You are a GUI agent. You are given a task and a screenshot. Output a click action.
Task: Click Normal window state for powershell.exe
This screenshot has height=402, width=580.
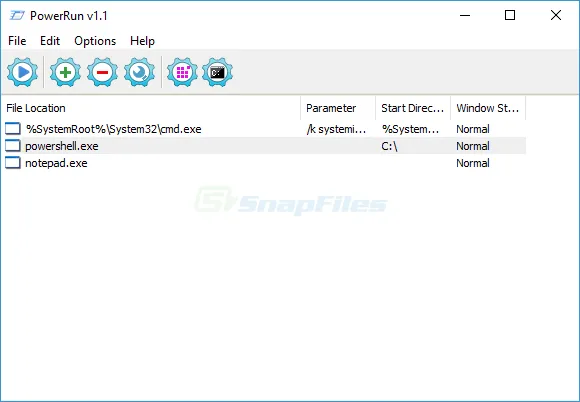(473, 146)
